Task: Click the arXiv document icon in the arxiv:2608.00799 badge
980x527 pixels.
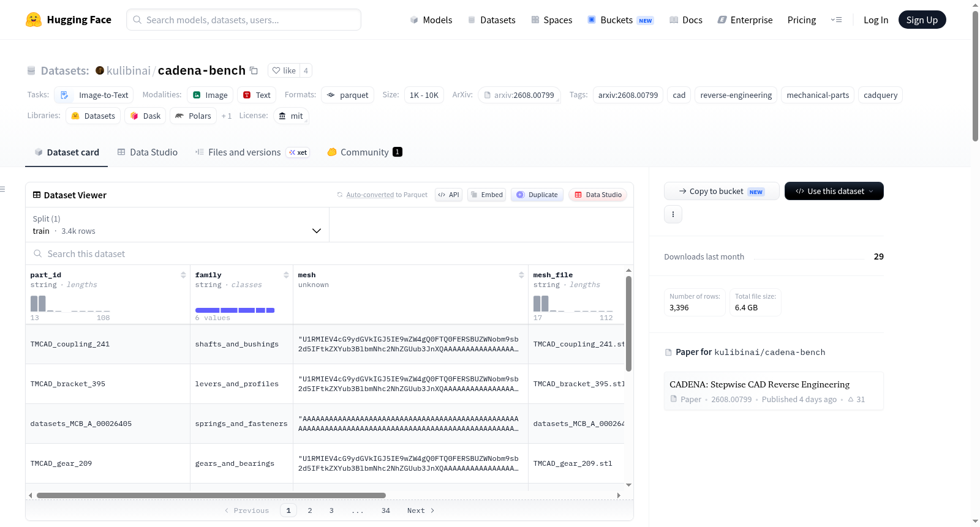Action: click(488, 95)
